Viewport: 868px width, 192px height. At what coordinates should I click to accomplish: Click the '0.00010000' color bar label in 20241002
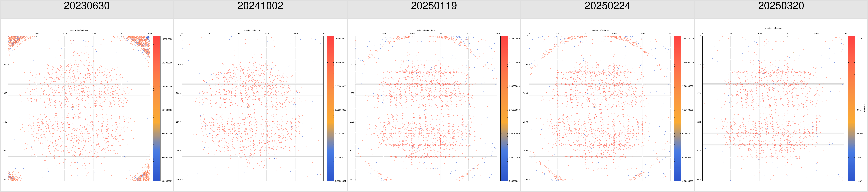point(341,134)
